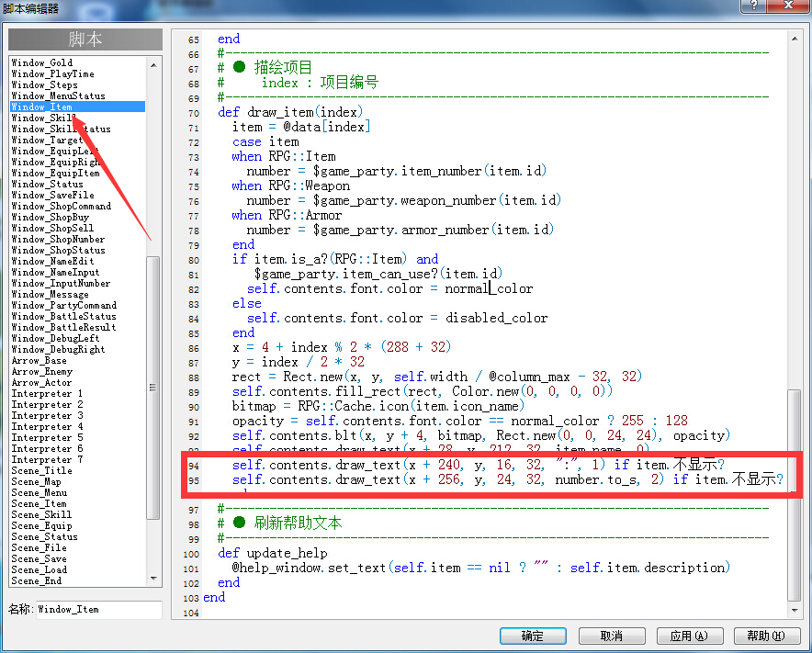Click code editor scroll-down arrow

[x=795, y=611]
